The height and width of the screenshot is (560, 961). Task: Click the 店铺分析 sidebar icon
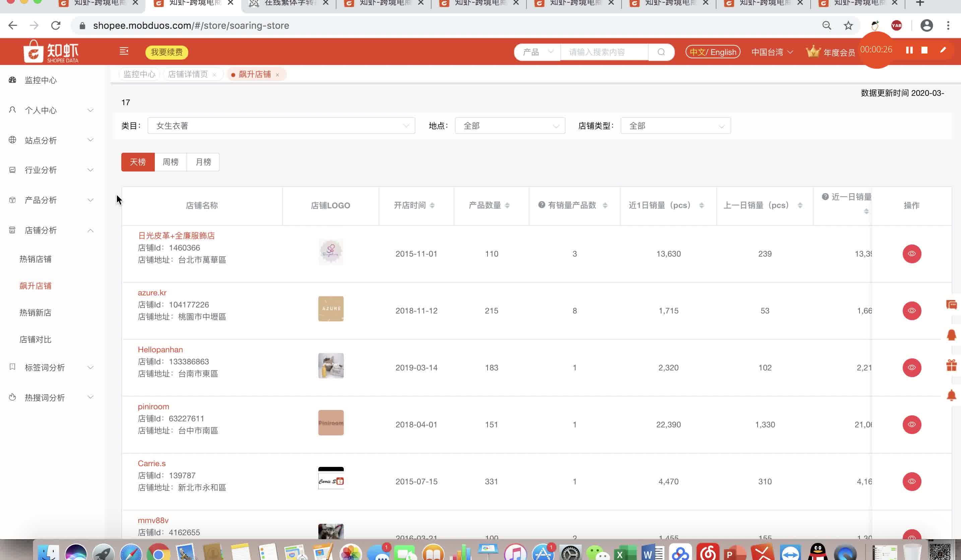pos(12,229)
